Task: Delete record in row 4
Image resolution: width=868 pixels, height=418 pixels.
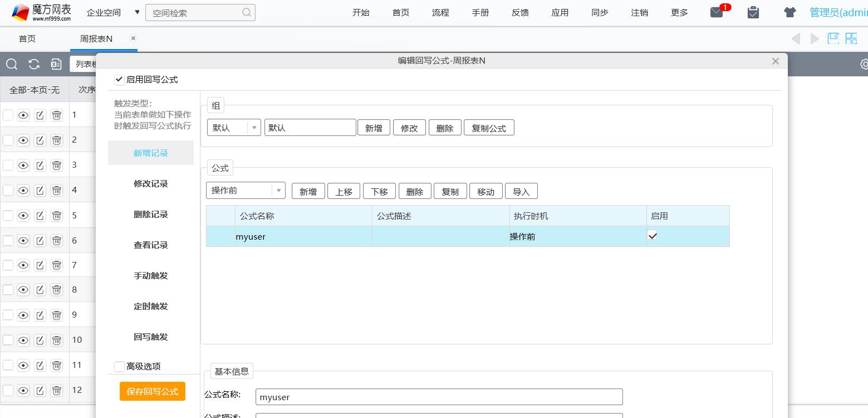Action: (57, 191)
